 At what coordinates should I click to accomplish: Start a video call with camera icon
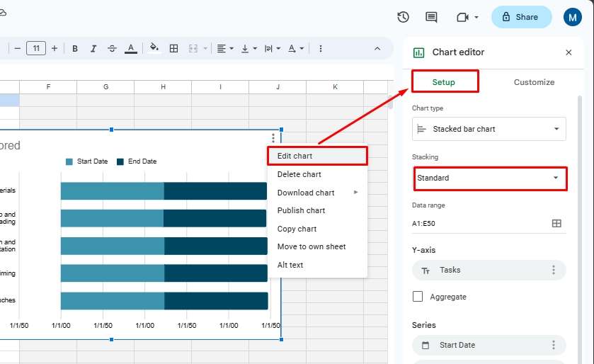(462, 17)
